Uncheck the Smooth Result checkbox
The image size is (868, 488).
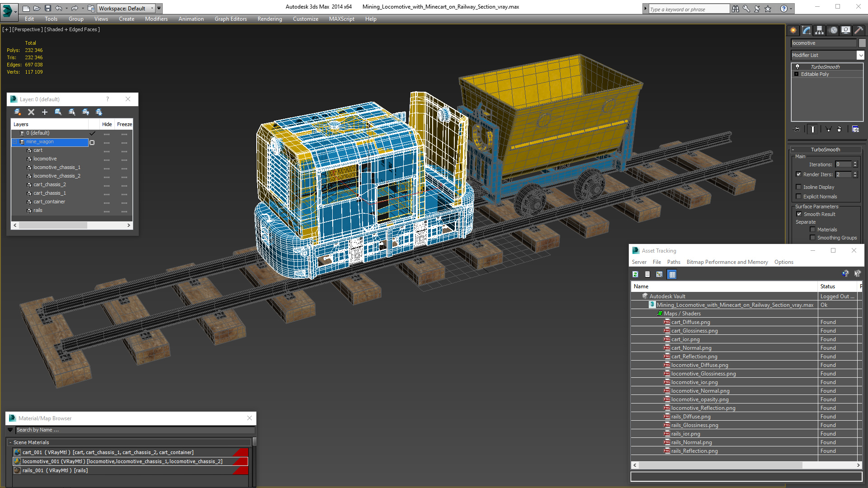(799, 214)
